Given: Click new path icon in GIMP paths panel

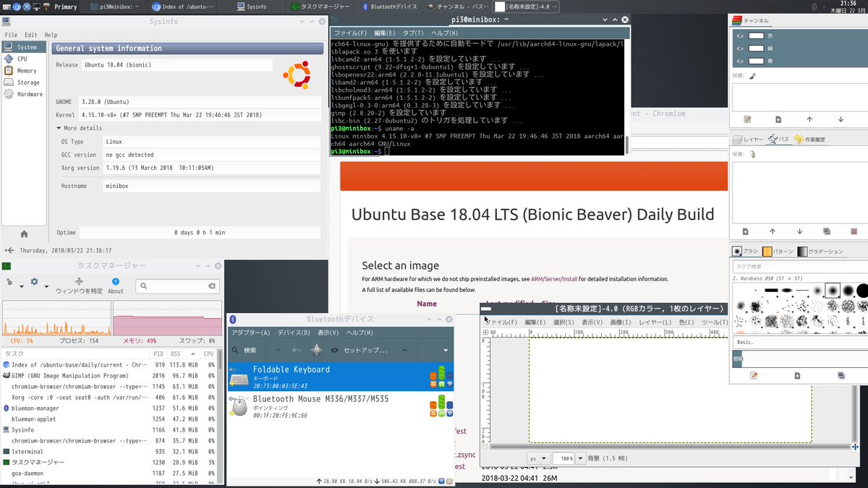Looking at the screenshot, I should pos(745,231).
